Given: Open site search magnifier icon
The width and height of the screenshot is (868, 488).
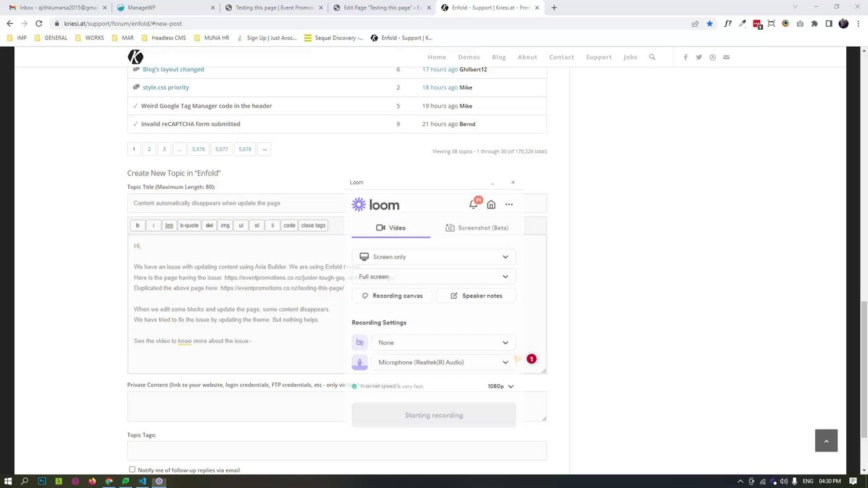Looking at the screenshot, I should (x=652, y=57).
